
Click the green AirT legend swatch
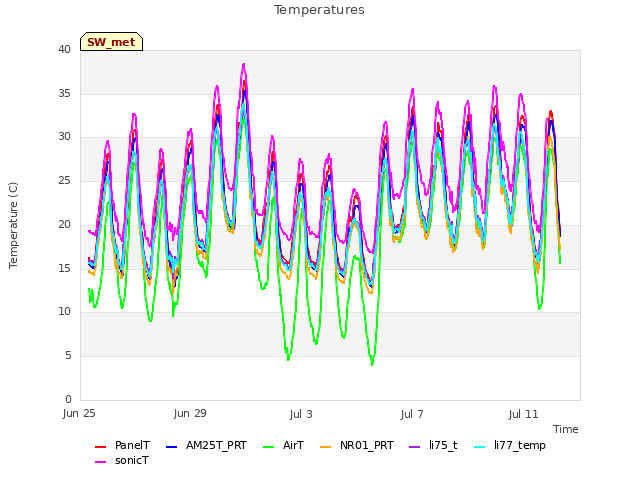[269, 447]
